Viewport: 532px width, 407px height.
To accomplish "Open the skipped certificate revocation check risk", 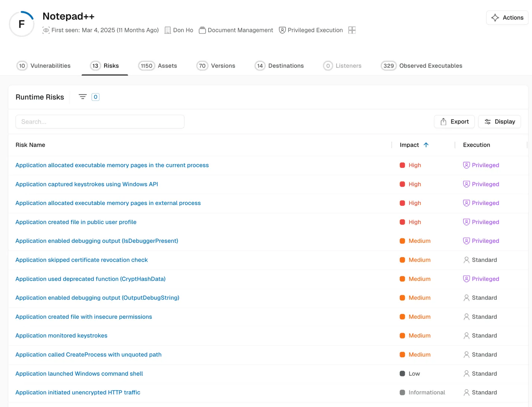I will coord(81,260).
